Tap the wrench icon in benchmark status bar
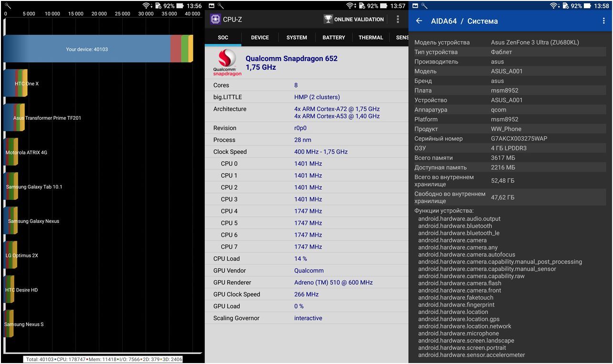Image resolution: width=613 pixels, height=364 pixels. (8, 6)
